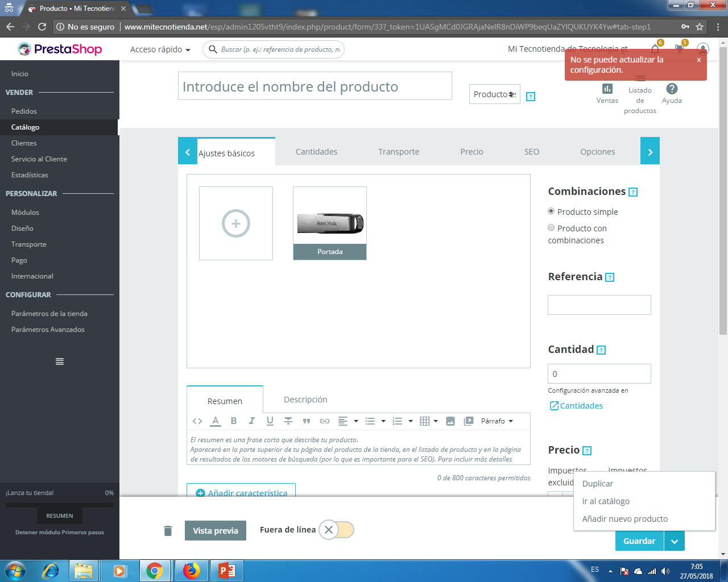This screenshot has width=728, height=582.
Task: Open the Párrafo style dropdown
Action: (x=497, y=421)
